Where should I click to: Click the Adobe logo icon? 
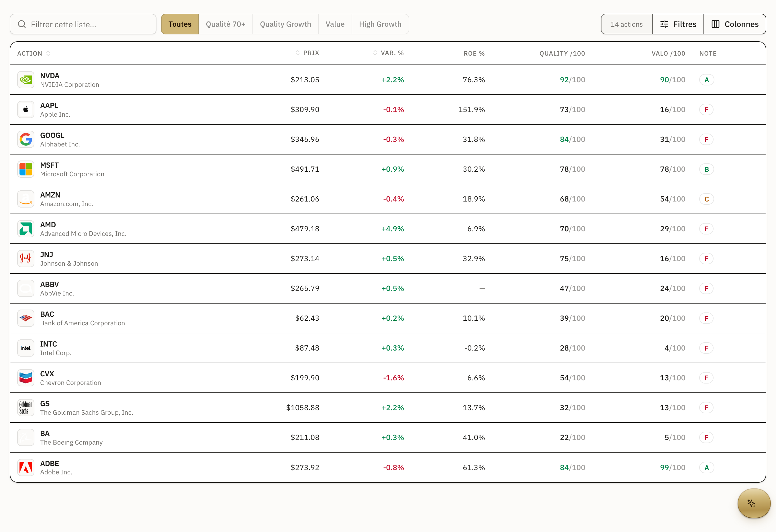26,467
